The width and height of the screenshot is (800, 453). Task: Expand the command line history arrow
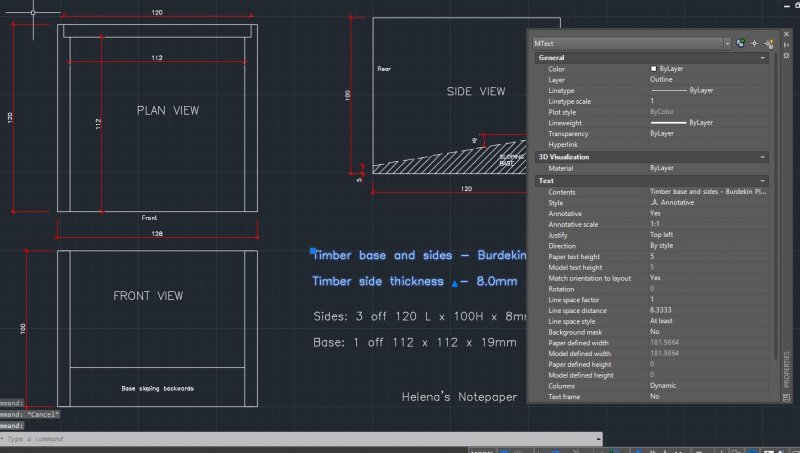click(598, 439)
